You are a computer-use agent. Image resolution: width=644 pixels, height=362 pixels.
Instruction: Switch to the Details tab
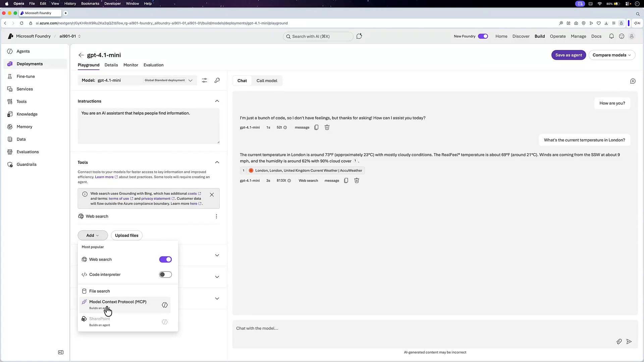pyautogui.click(x=111, y=65)
